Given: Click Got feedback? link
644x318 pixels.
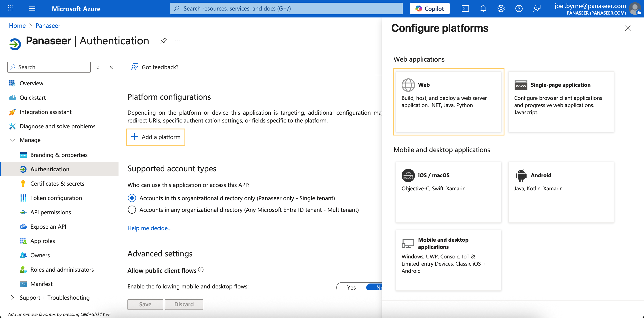Looking at the screenshot, I should coord(155,67).
